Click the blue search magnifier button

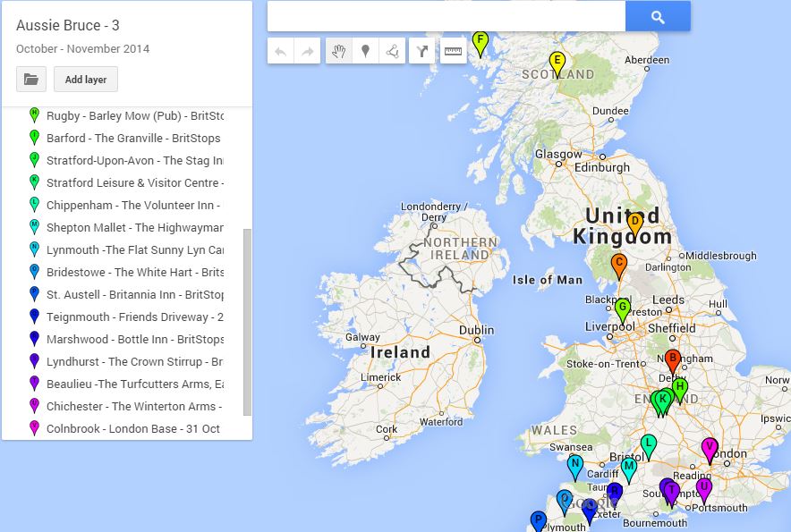(x=658, y=16)
